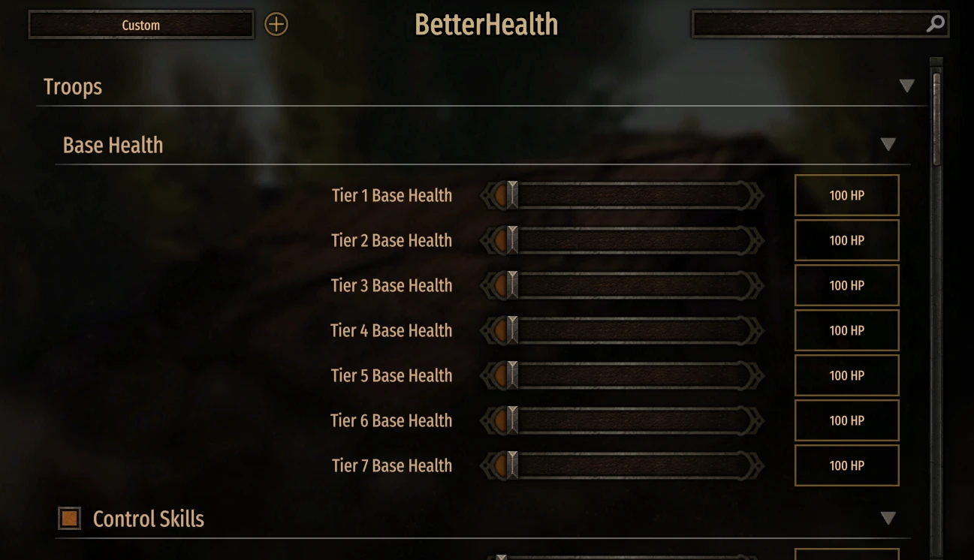Click the magnifying glass search icon
The height and width of the screenshot is (560, 974).
click(x=935, y=24)
